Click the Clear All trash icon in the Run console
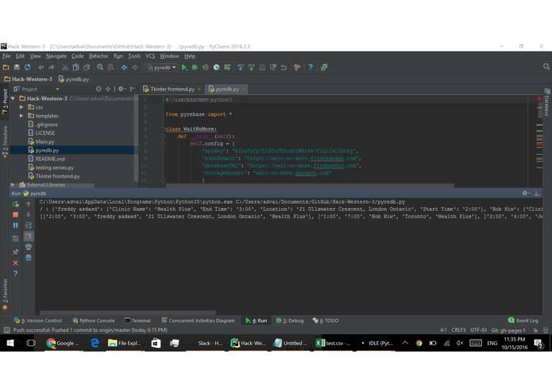 click(x=29, y=258)
